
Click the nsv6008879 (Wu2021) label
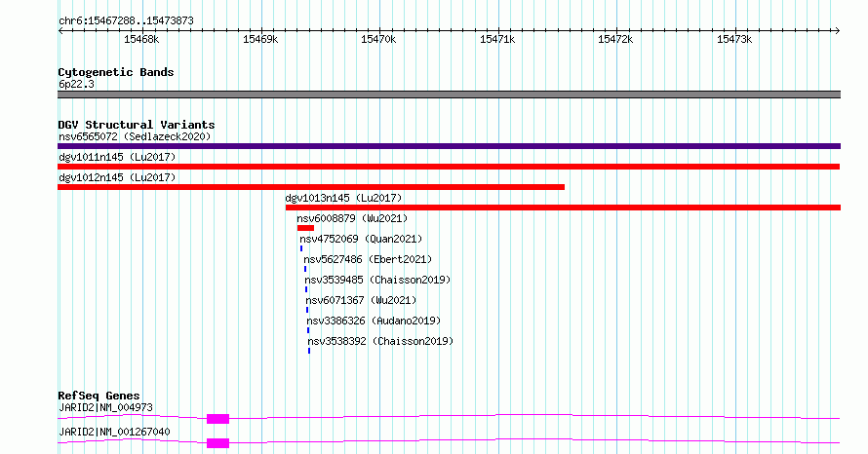pos(352,218)
